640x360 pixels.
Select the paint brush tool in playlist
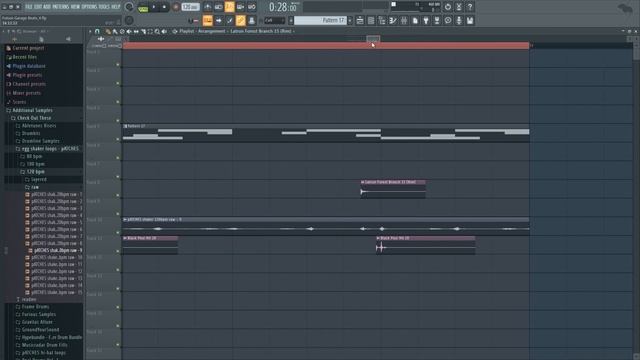point(115,31)
